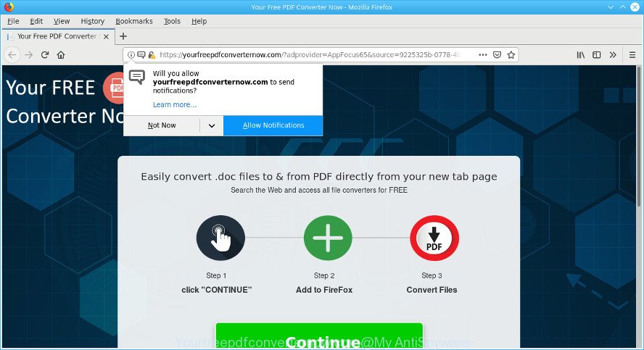Viewport: 644px width, 350px height.
Task: Save page to Pocket
Action: 497,54
